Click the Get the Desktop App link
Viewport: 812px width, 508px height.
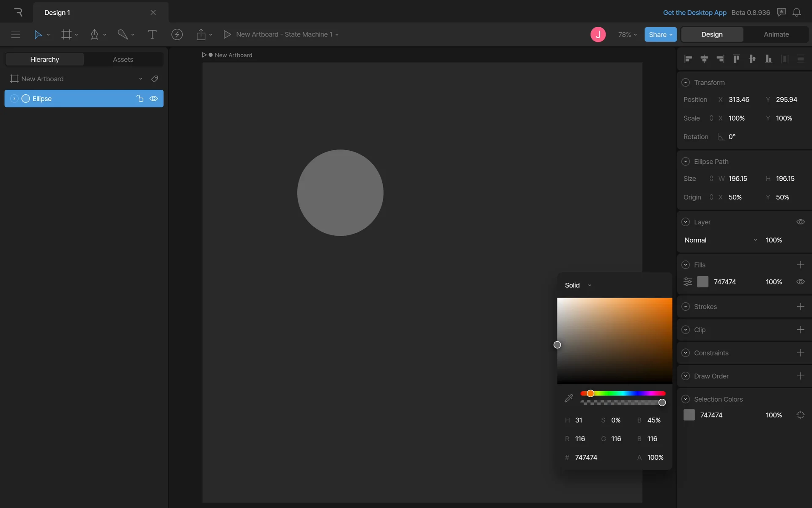point(694,12)
